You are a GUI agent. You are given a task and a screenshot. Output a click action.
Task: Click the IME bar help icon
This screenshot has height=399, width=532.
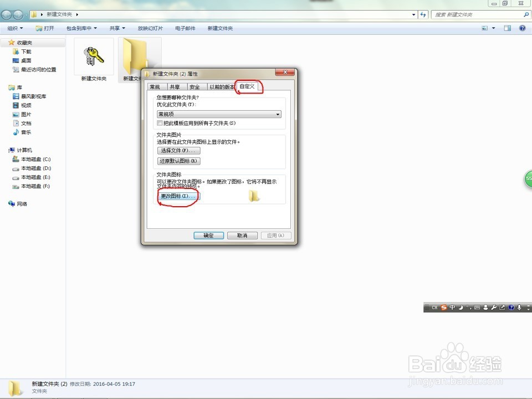[511, 308]
